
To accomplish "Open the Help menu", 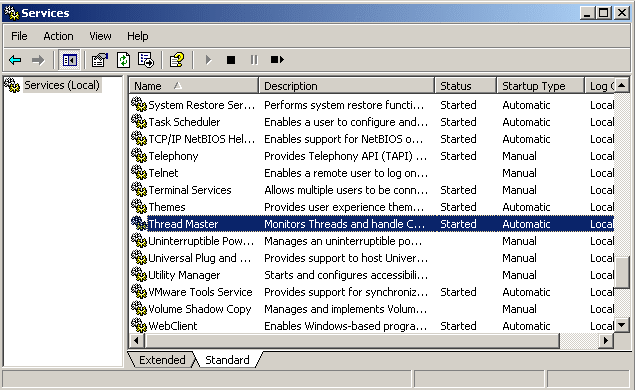I will 138,36.
